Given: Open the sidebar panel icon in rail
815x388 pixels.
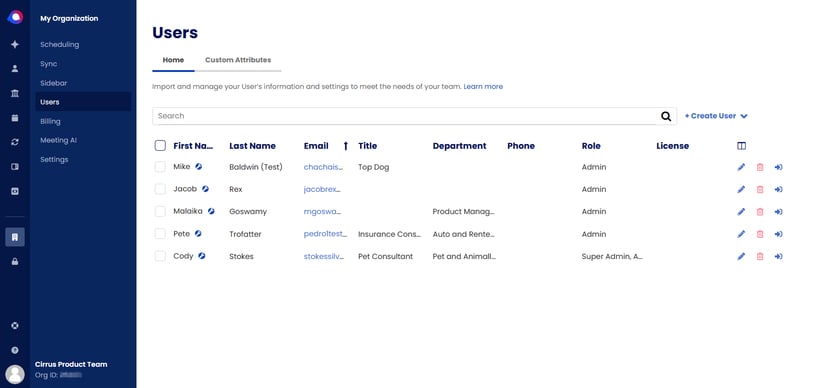Looking at the screenshot, I should [15, 167].
